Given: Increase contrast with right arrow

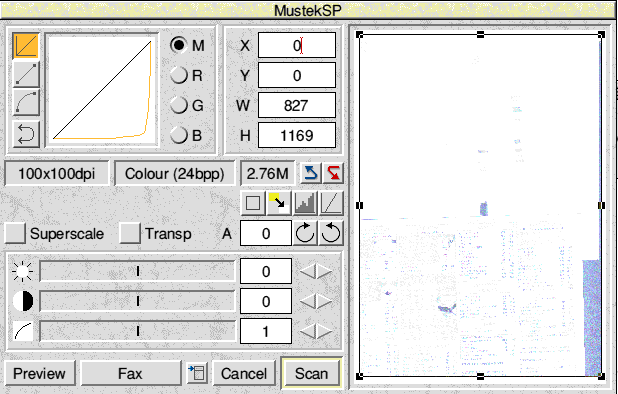Looking at the screenshot, I should coord(324,301).
